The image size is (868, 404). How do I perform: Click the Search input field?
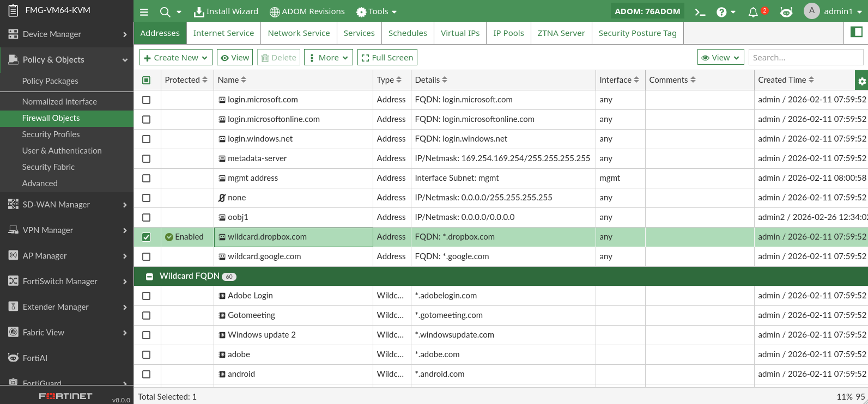tap(805, 58)
